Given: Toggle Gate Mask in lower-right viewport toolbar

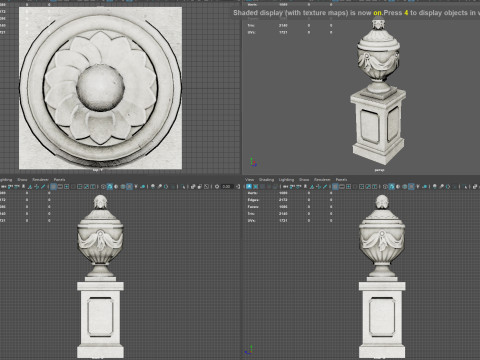Looking at the screenshot, I should click(355, 187).
